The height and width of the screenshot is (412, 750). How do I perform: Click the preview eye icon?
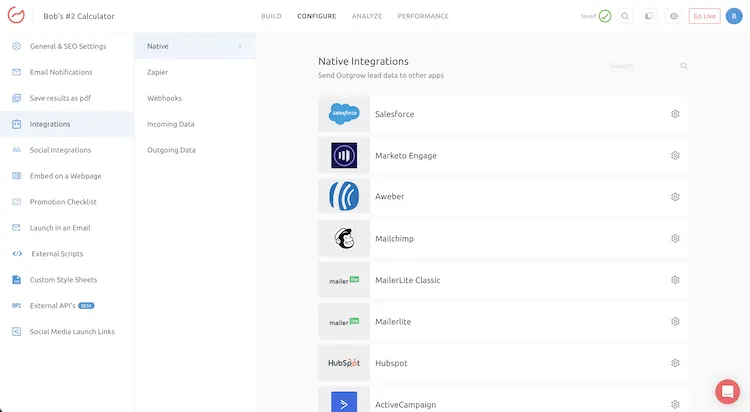pyautogui.click(x=673, y=16)
